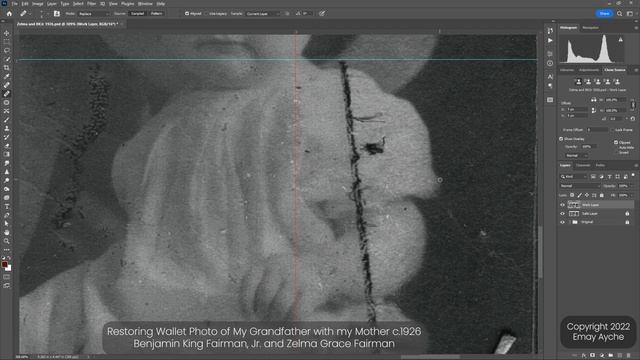
Task: Flip clone source vertically
Action: [593, 110]
